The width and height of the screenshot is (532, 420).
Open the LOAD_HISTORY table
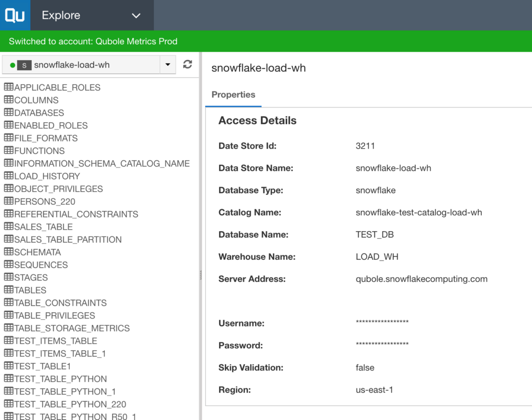47,176
